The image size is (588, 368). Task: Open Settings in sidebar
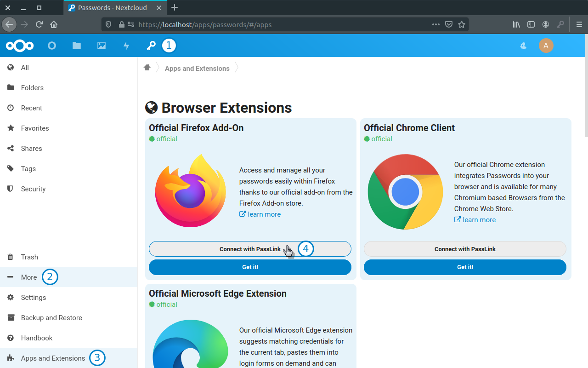(69, 298)
